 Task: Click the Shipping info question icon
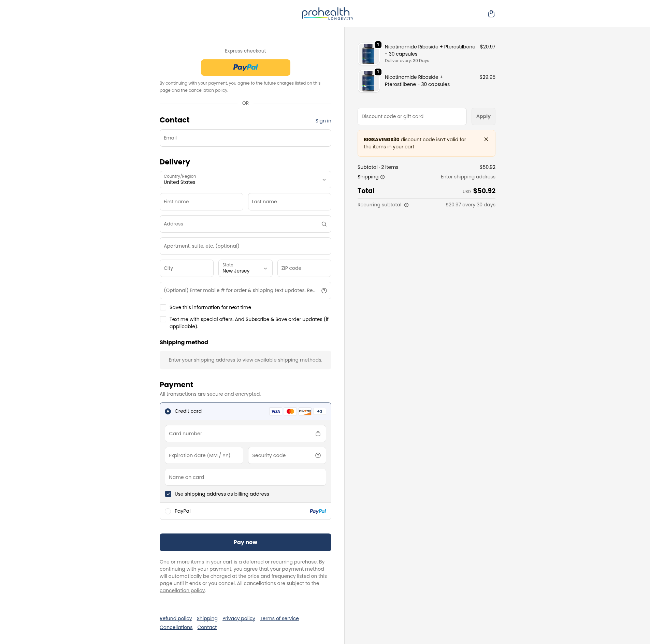coord(382,177)
